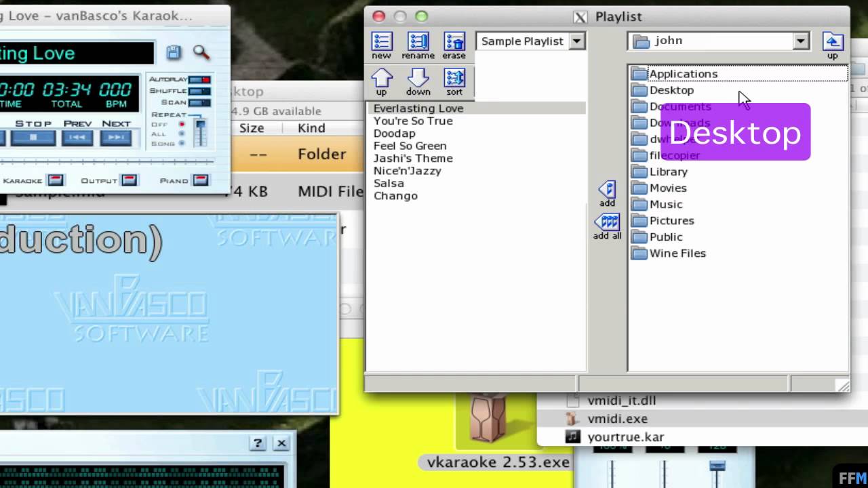The height and width of the screenshot is (488, 868).
Task: Select Salsa in the playlist
Action: pos(389,183)
